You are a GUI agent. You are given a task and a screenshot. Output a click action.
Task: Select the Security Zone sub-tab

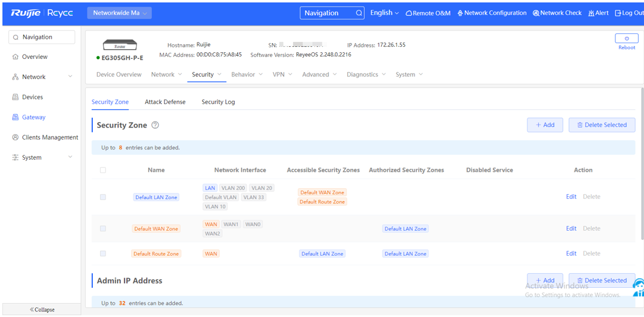click(110, 102)
